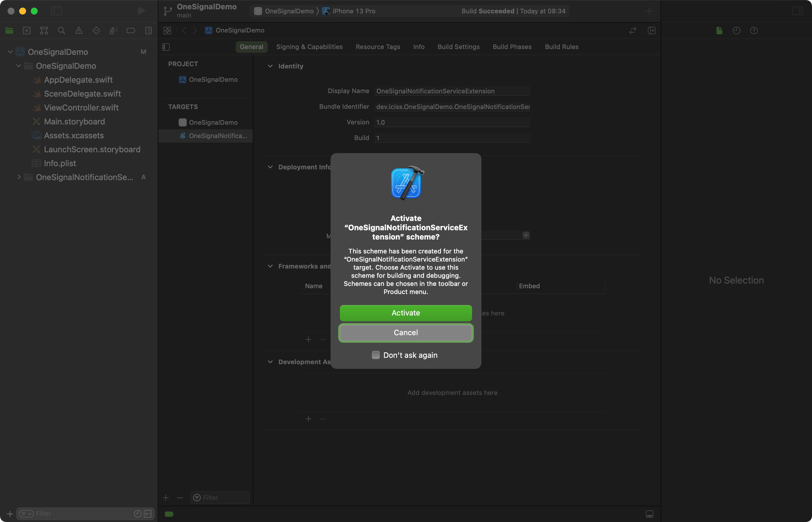Viewport: 812px width, 522px height.
Task: Show the Breakpoint navigator icon
Action: (131, 30)
